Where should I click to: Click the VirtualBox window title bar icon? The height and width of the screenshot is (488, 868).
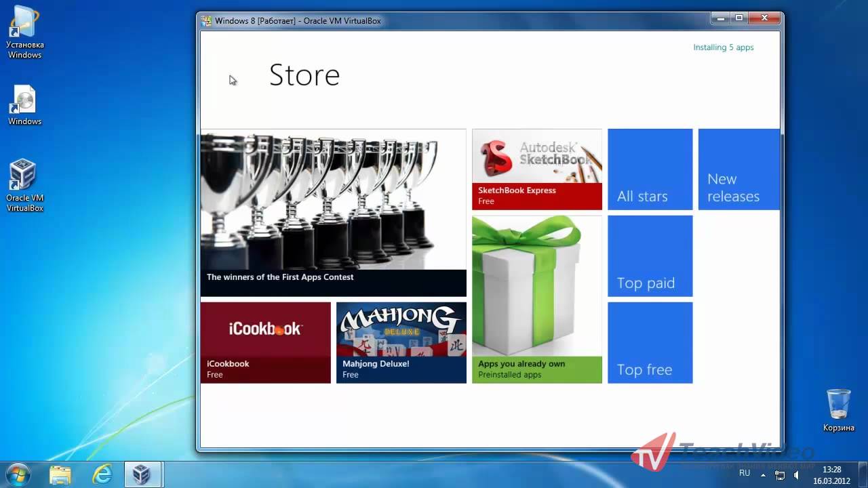(206, 21)
